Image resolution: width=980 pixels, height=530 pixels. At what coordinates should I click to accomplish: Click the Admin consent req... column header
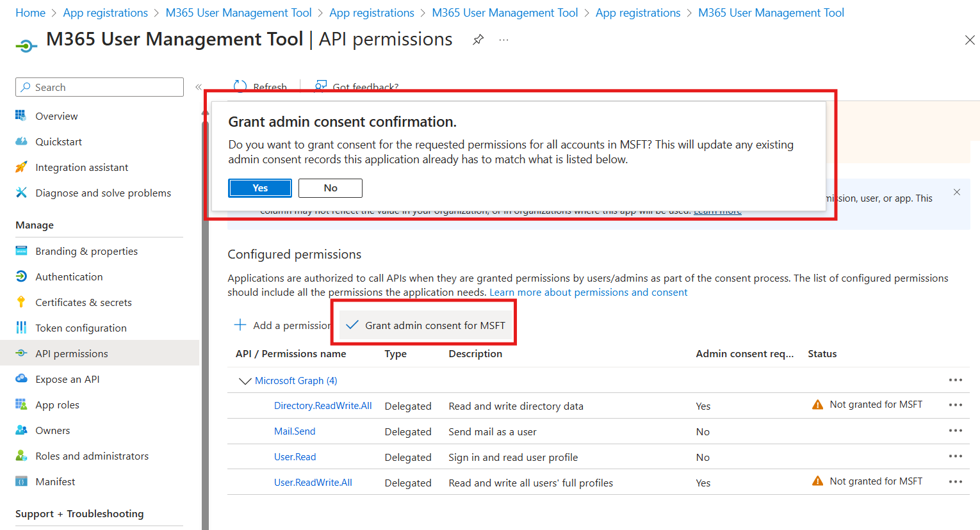click(745, 354)
